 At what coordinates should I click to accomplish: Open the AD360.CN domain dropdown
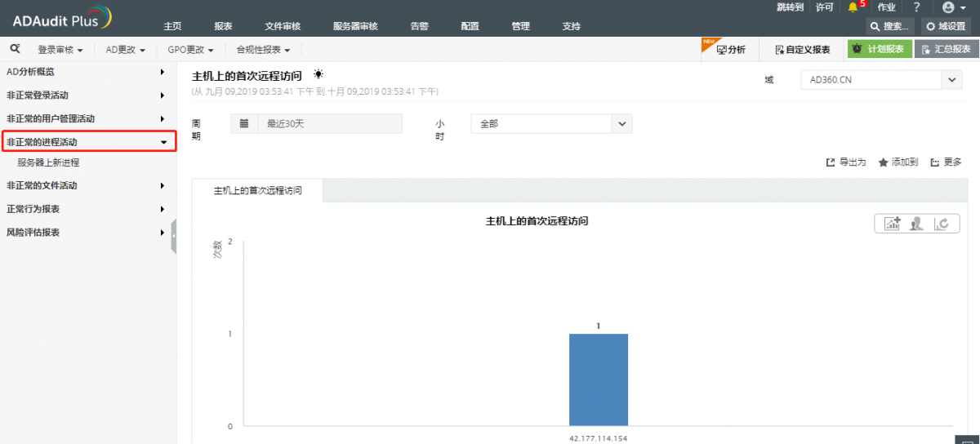(x=951, y=80)
